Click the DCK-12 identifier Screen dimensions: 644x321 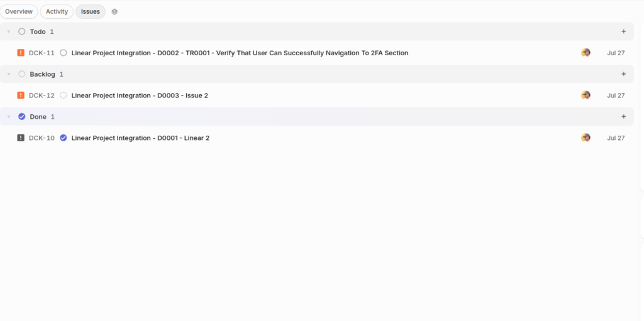point(42,95)
